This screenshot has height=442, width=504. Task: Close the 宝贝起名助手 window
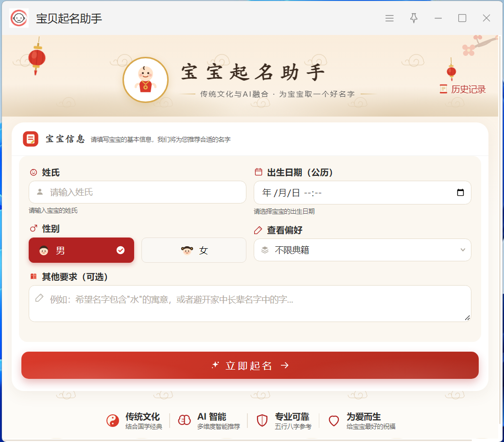pos(487,18)
